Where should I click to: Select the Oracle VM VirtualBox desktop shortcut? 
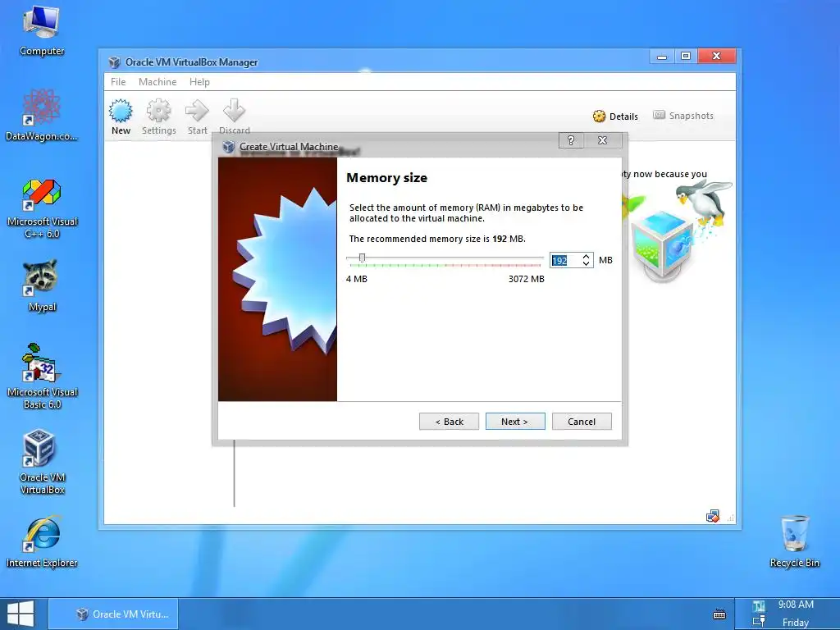click(42, 462)
